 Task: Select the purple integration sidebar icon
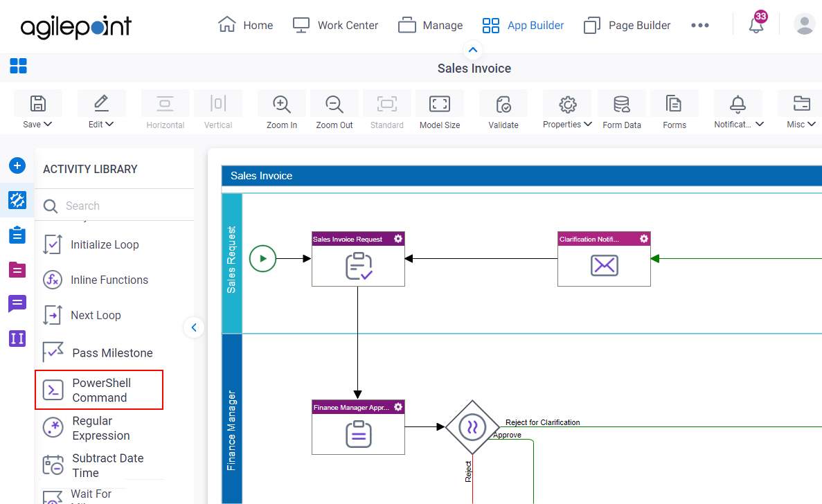pos(17,339)
